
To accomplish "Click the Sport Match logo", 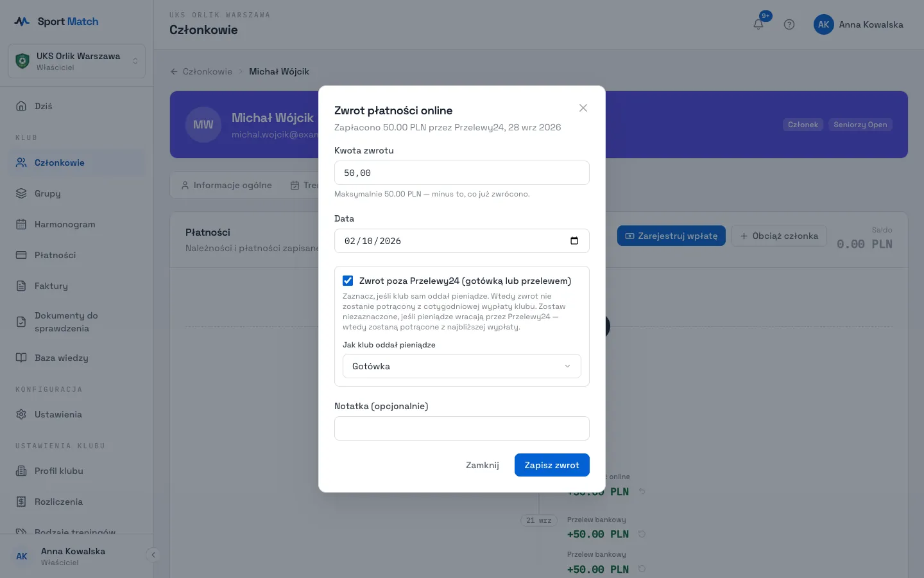I will 56,21.
